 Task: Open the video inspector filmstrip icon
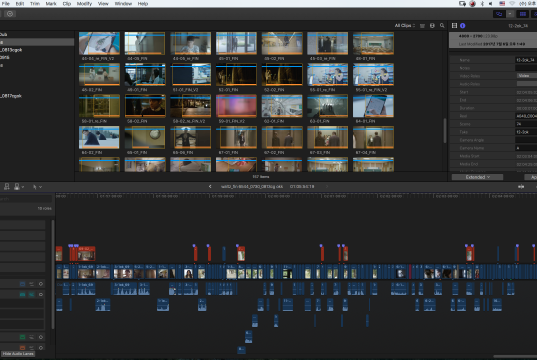click(454, 25)
